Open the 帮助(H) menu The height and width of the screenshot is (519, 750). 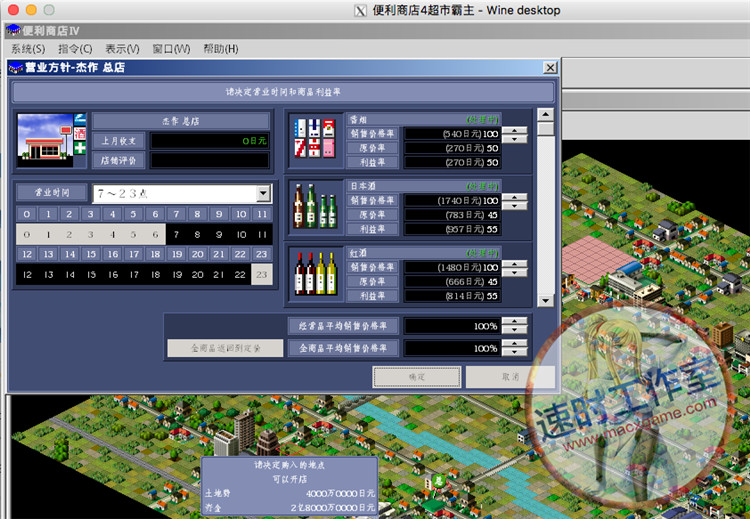pyautogui.click(x=221, y=49)
